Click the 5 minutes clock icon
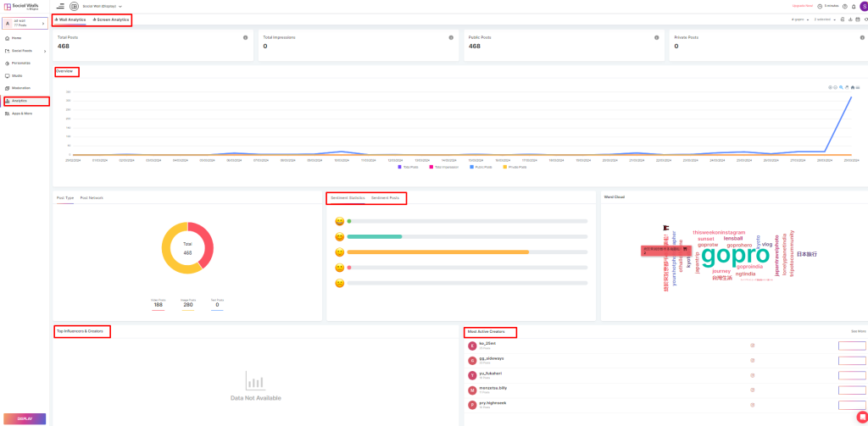 [820, 6]
